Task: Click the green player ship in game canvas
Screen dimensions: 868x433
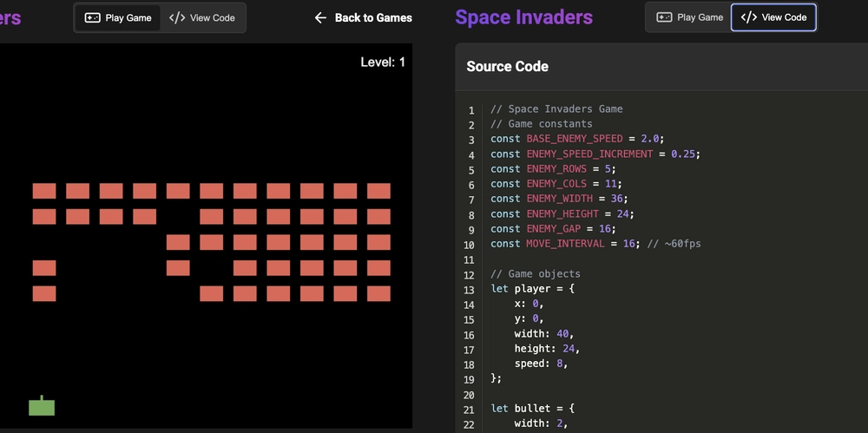Action: [x=42, y=407]
